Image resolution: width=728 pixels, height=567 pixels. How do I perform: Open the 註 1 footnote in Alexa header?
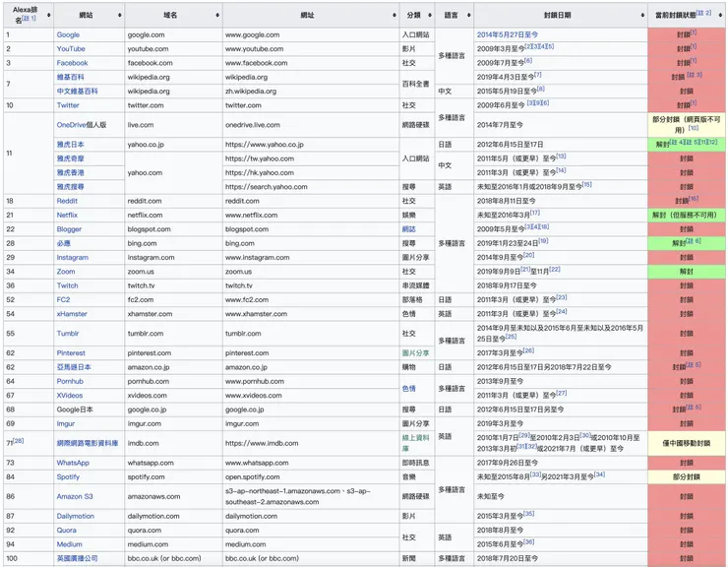point(29,18)
